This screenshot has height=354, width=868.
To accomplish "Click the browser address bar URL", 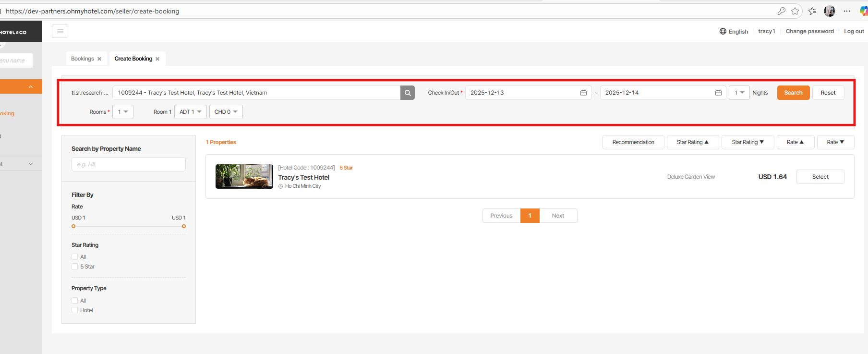I will tap(93, 11).
